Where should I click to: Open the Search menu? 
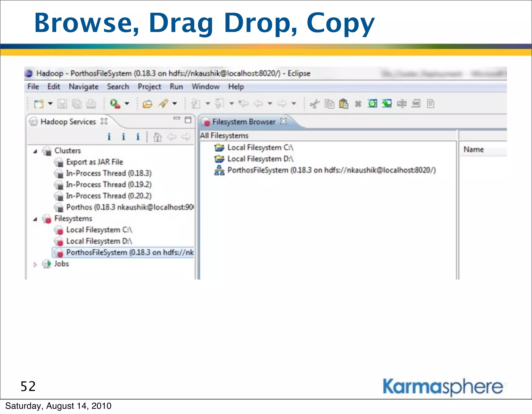click(x=118, y=87)
